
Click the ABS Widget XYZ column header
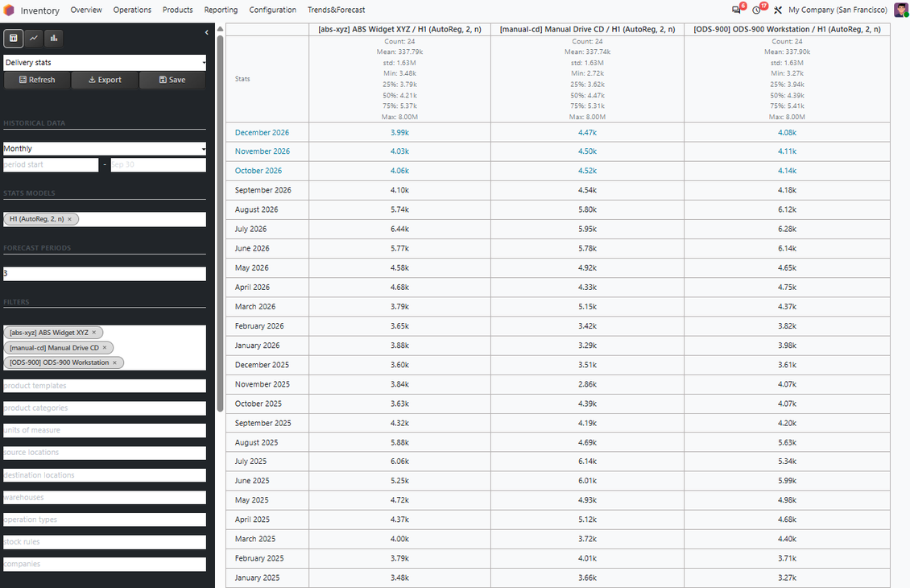[x=400, y=30]
